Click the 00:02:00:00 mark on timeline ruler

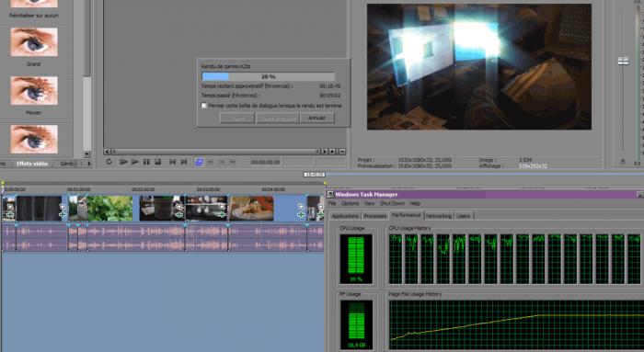(x=144, y=189)
